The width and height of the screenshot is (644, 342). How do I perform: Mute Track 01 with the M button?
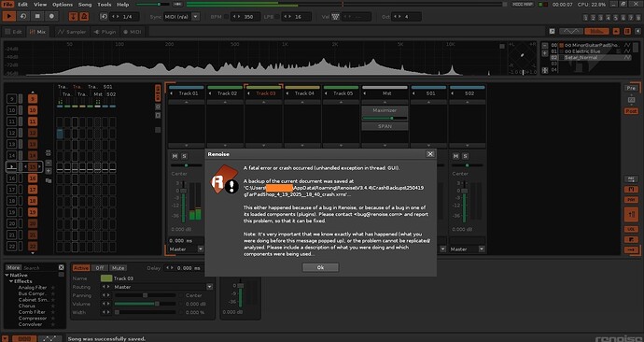pyautogui.click(x=175, y=156)
